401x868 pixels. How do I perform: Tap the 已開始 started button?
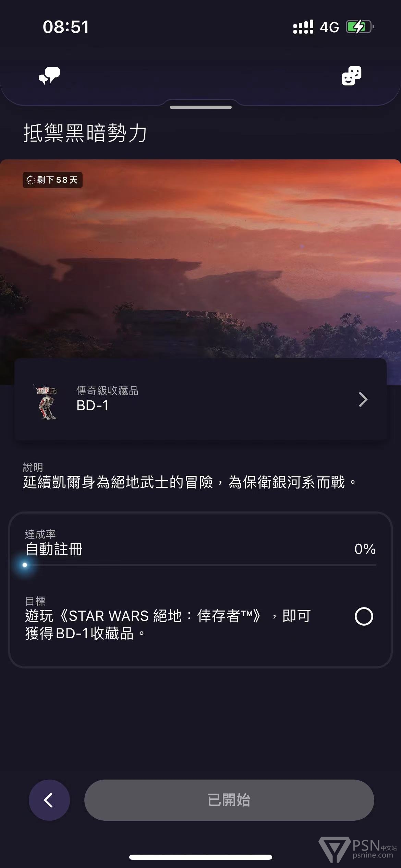229,800
